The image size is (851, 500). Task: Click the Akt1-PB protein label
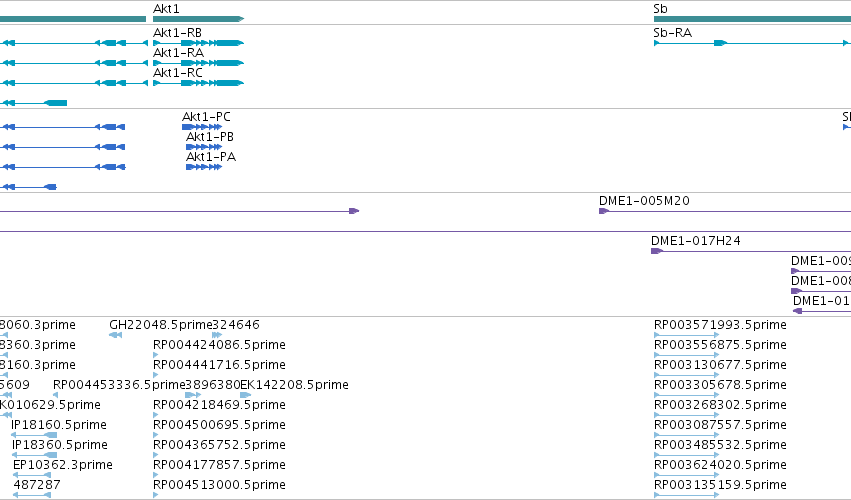coord(210,137)
